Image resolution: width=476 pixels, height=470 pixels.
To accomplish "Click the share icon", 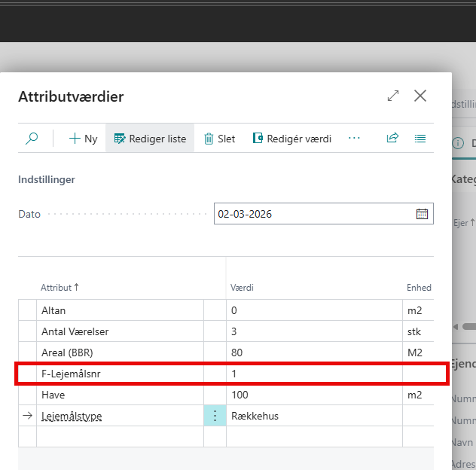I will coord(392,139).
